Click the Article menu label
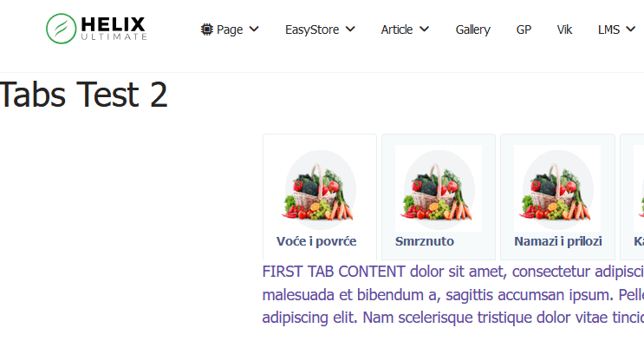Image resolution: width=644 pixels, height=361 pixels. pos(397,30)
